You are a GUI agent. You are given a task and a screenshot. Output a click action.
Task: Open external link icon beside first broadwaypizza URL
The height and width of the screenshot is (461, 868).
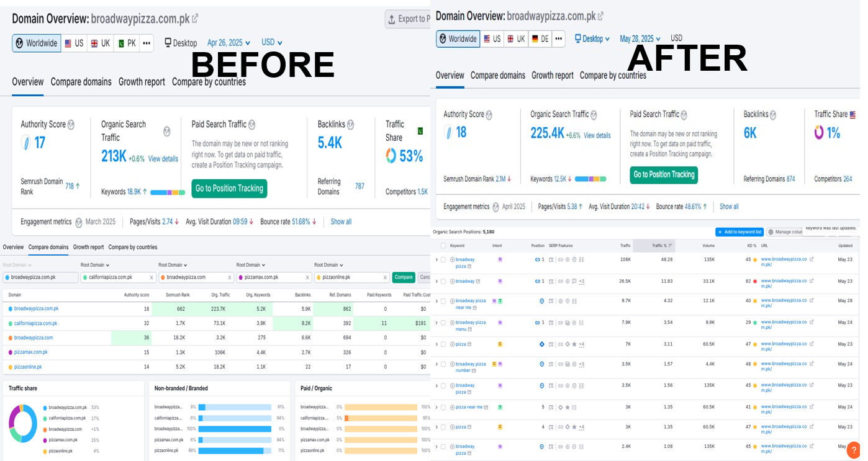tap(811, 259)
